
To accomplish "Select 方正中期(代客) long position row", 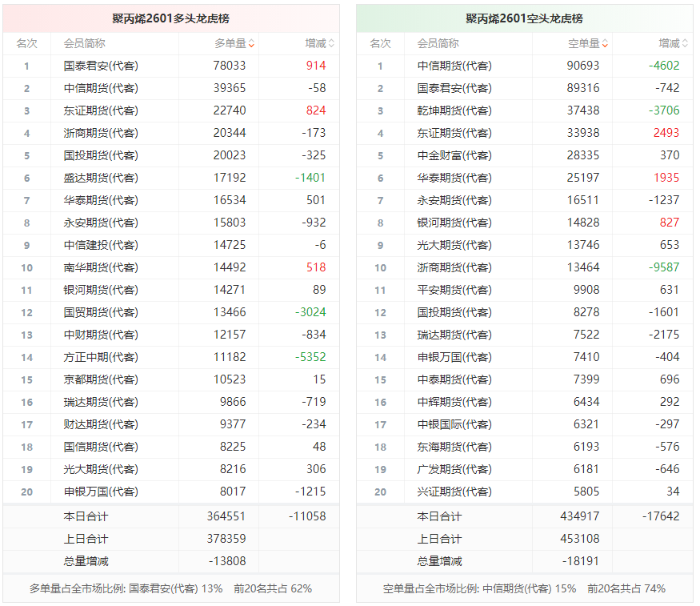I will 171,357.
